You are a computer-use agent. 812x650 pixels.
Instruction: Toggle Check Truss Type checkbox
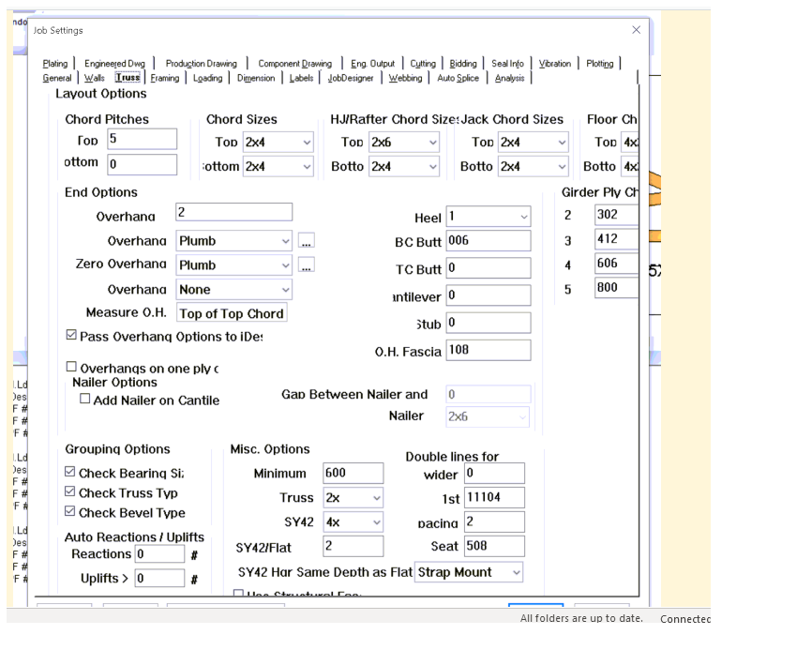71,492
